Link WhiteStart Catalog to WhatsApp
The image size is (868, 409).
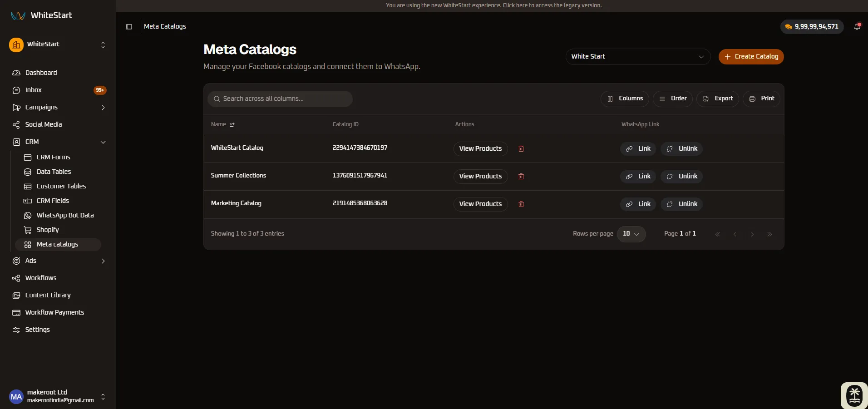pyautogui.click(x=638, y=149)
